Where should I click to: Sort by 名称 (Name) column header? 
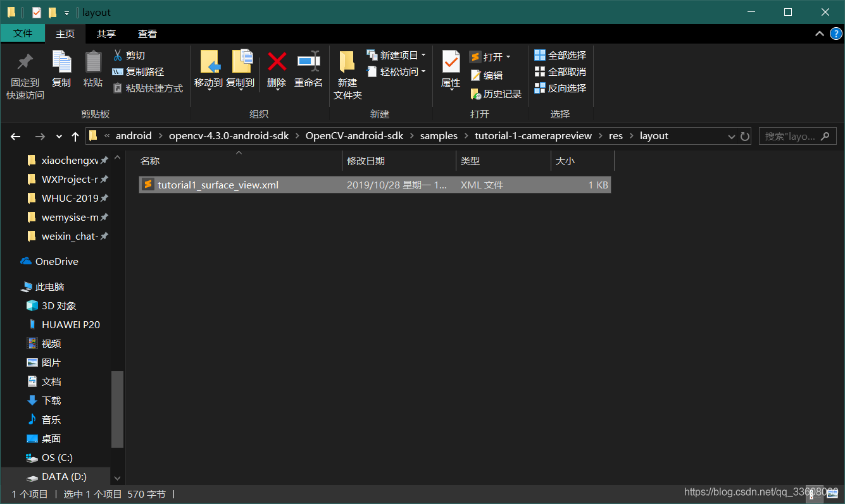point(239,161)
